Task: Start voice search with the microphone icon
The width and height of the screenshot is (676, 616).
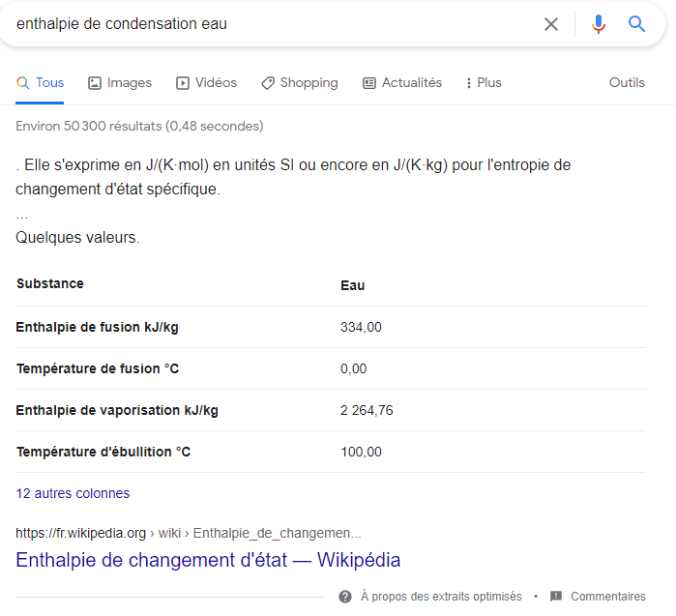Action: tap(599, 24)
